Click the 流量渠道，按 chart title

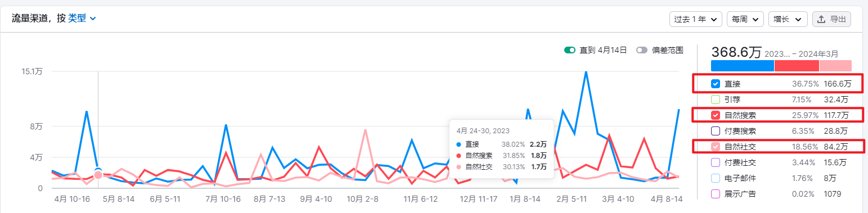click(x=38, y=18)
